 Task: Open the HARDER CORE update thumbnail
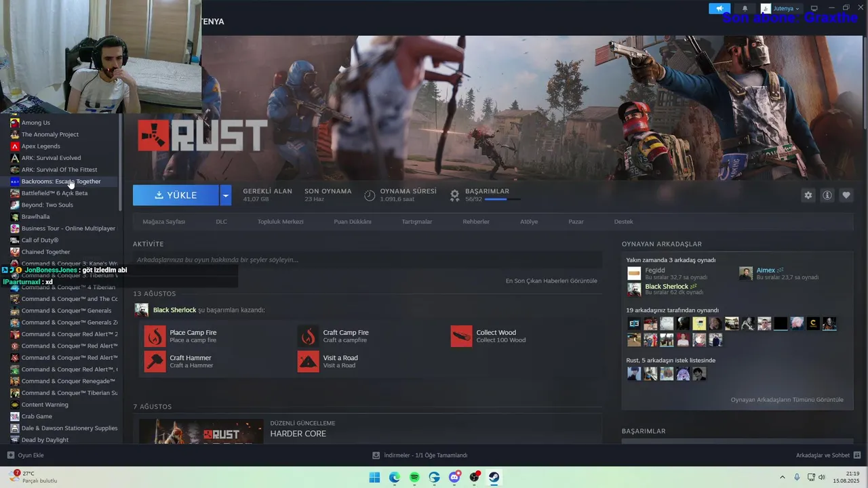click(x=201, y=432)
